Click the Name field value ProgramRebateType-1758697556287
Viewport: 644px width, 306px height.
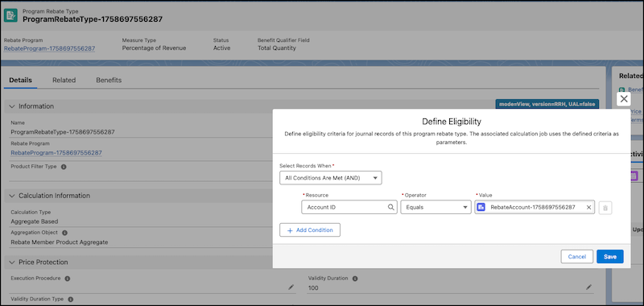(63, 132)
